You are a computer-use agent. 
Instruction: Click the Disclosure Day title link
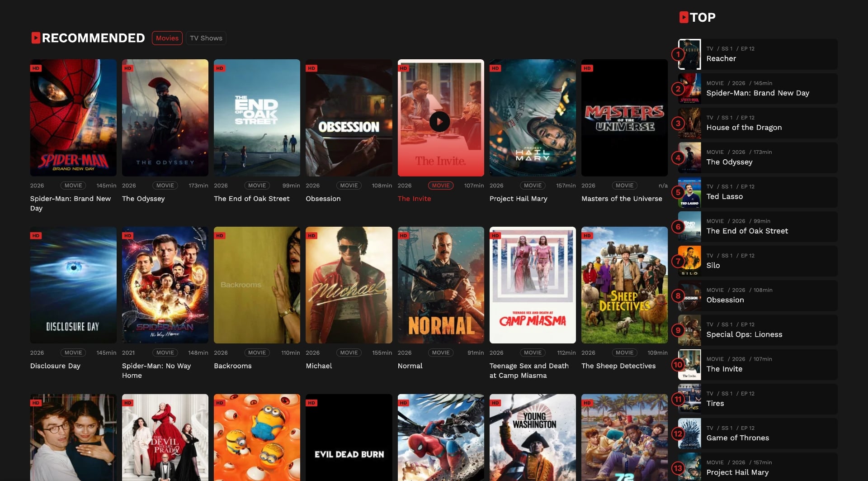tap(55, 366)
